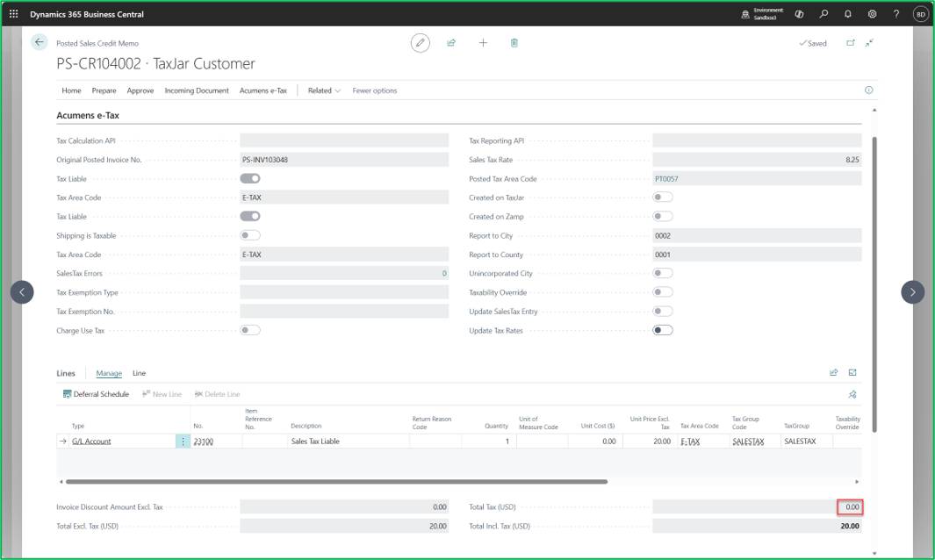935x560 pixels.
Task: Click the help question mark icon
Action: [x=895, y=14]
